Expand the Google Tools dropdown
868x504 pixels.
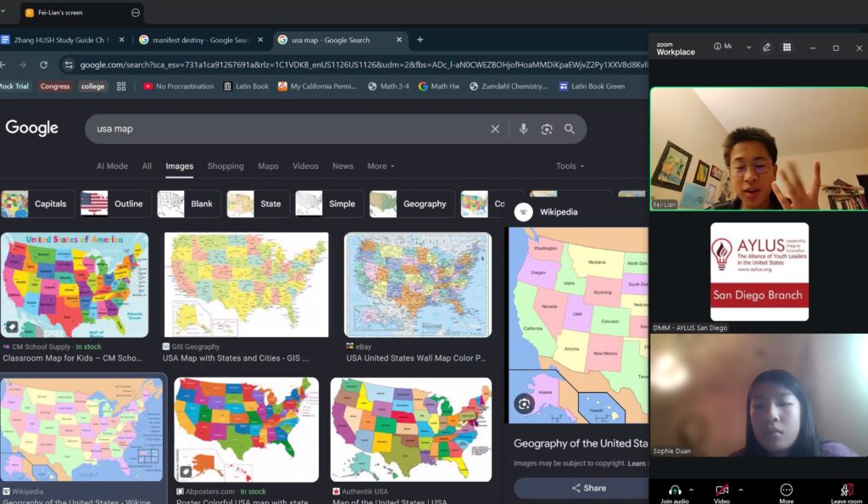[x=570, y=166]
